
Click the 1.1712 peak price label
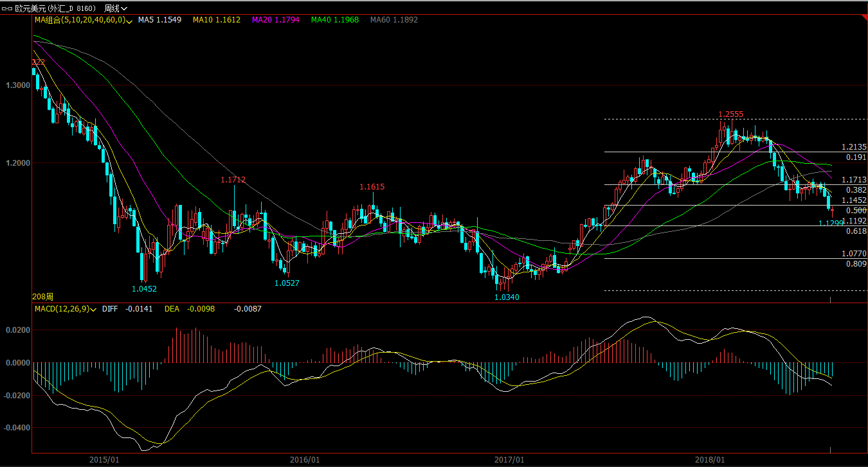(x=233, y=180)
